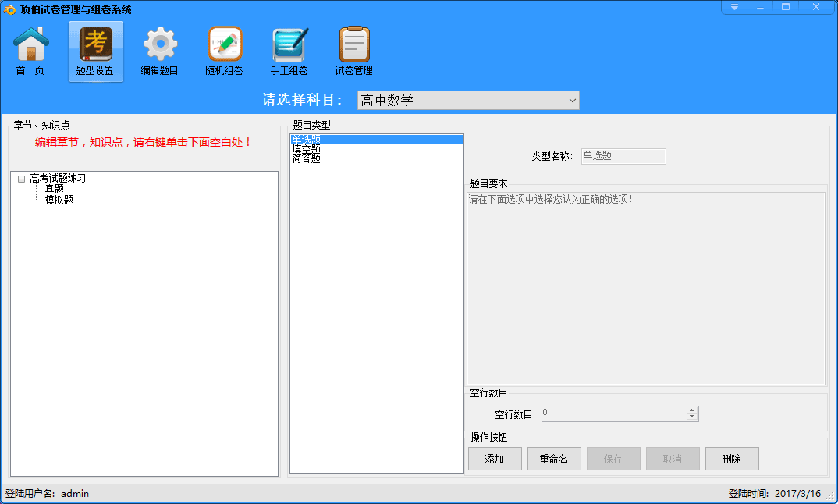Screen dimensions: 838x504
Task: Open the 手工组卷 icon
Action: coord(289,51)
